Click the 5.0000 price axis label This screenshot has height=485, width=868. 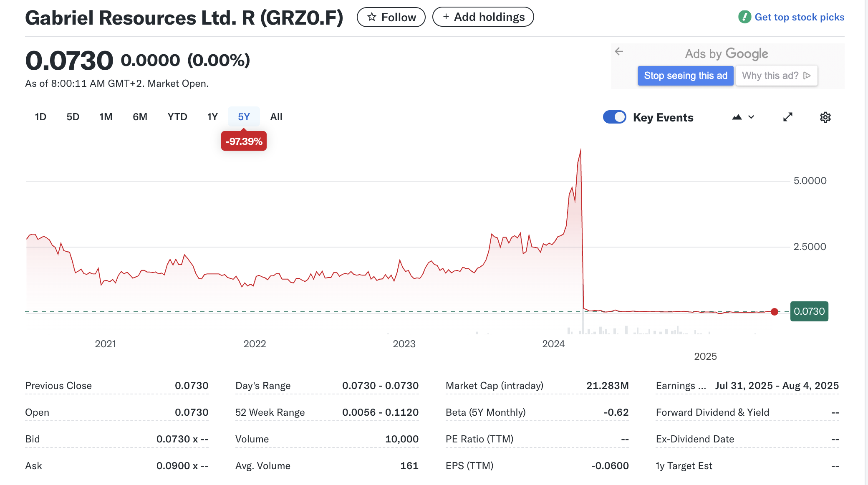tap(810, 181)
